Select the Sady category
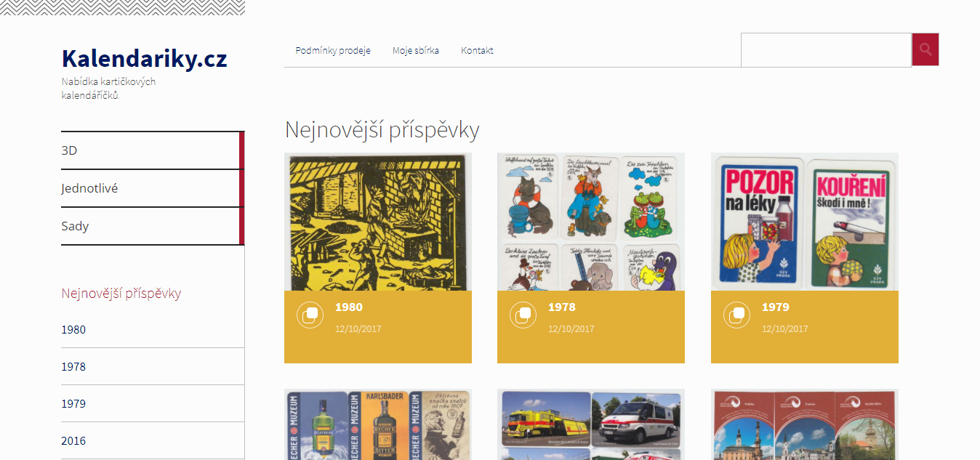 (153, 226)
